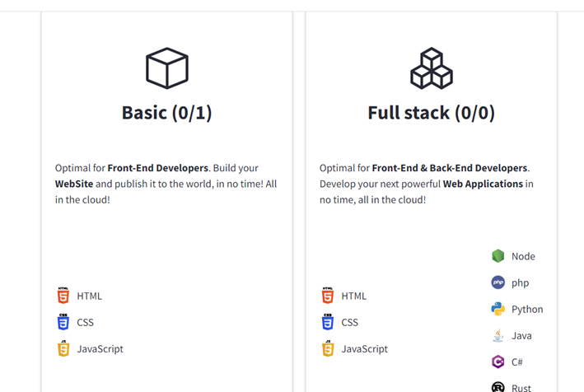This screenshot has width=584, height=392.
Task: Select the JavaScript icon in the Full stack card
Action: tap(328, 348)
